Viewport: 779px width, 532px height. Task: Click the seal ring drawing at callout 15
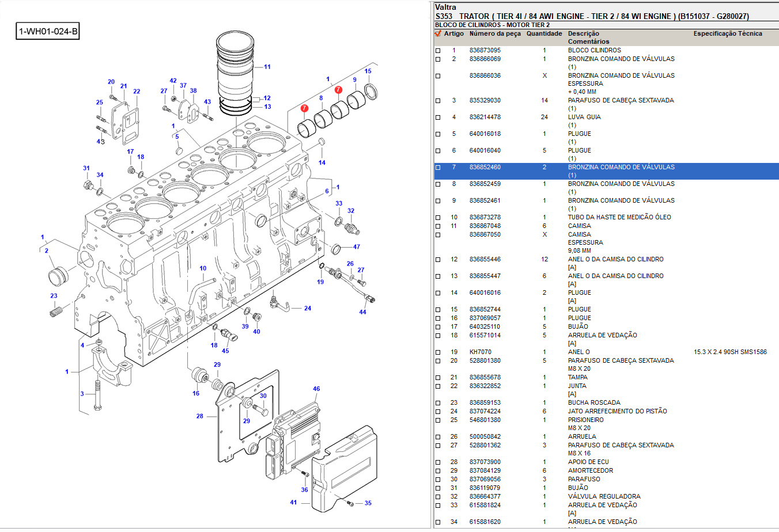pos(372,90)
